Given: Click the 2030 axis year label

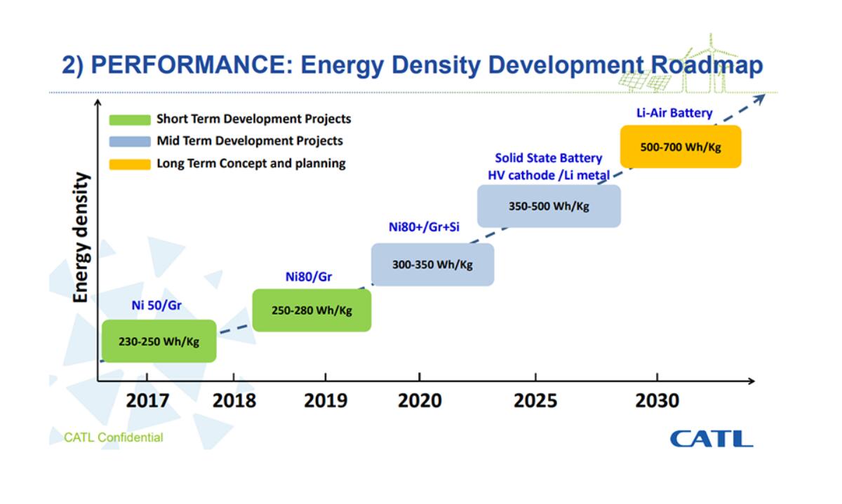Looking at the screenshot, I should pos(657,401).
